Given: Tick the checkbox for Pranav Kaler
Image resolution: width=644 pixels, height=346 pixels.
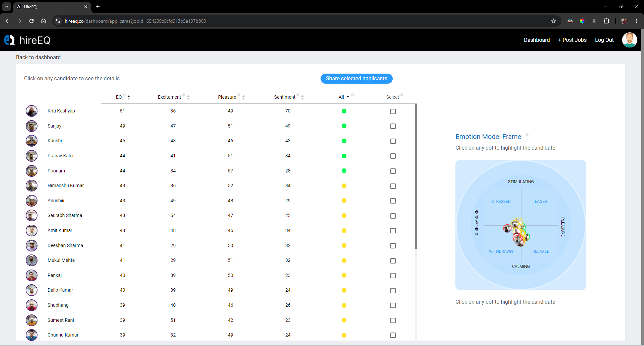Looking at the screenshot, I should click(x=393, y=156).
